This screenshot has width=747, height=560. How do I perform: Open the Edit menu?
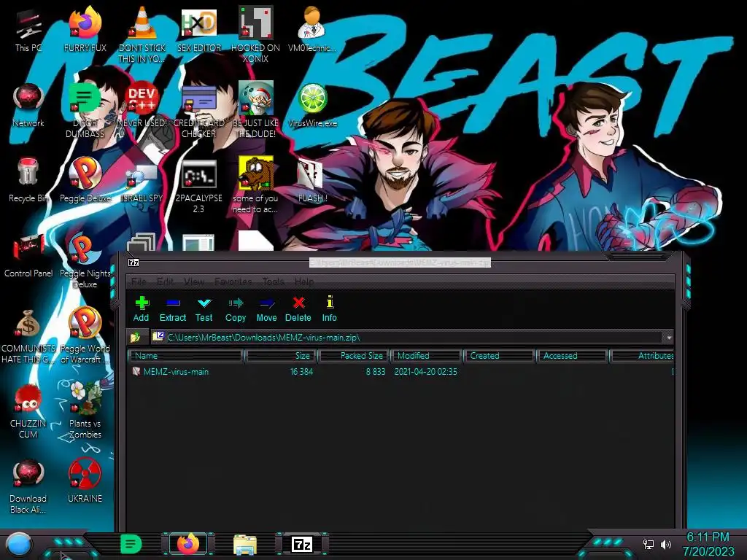coord(165,281)
